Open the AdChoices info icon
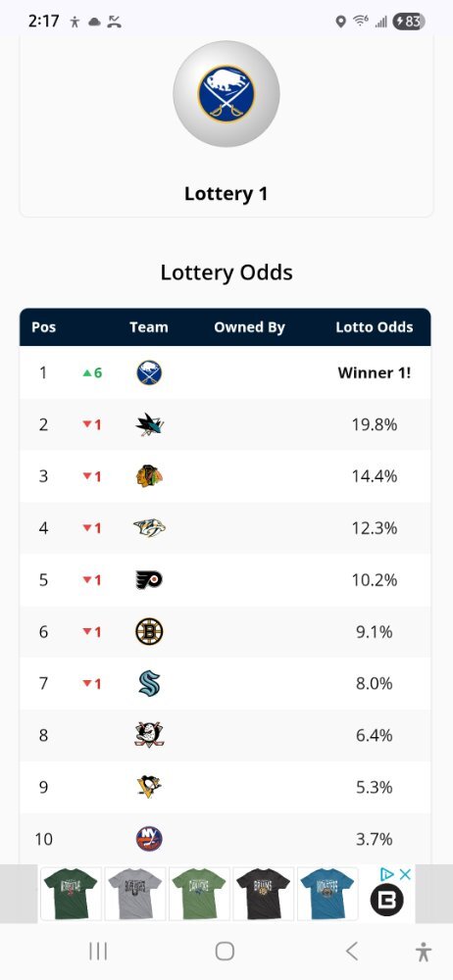This screenshot has width=453, height=980. [x=387, y=874]
